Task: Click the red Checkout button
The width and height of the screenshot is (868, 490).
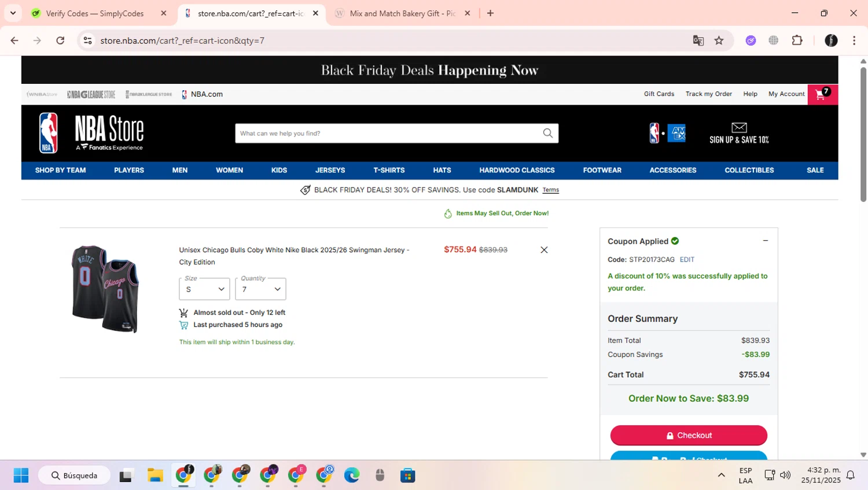Action: (689, 435)
